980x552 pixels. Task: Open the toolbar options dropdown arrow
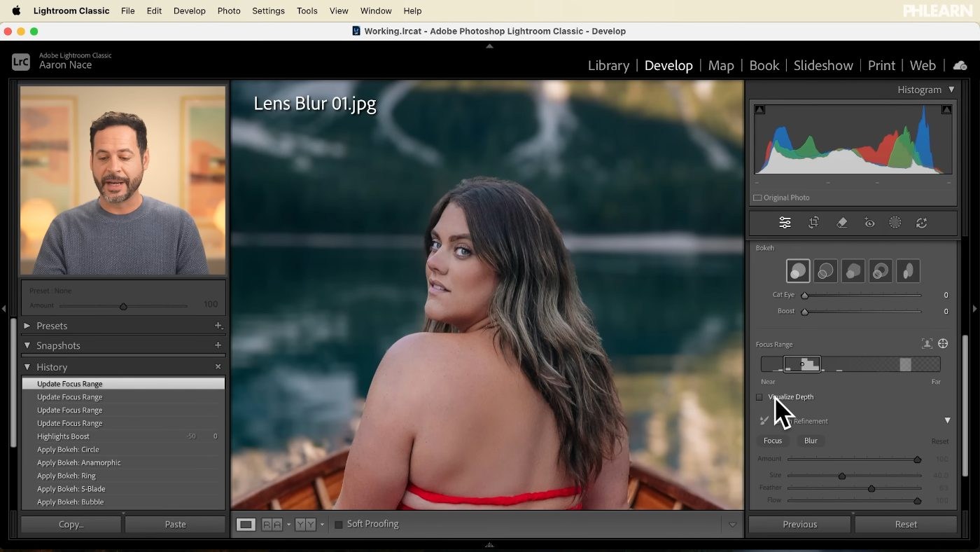pyautogui.click(x=732, y=525)
